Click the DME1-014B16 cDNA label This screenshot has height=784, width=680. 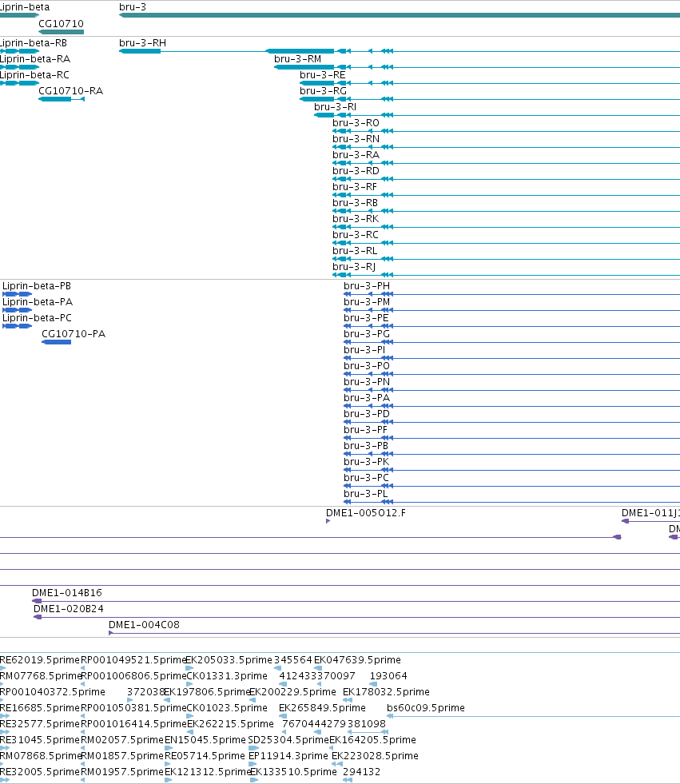point(67,593)
